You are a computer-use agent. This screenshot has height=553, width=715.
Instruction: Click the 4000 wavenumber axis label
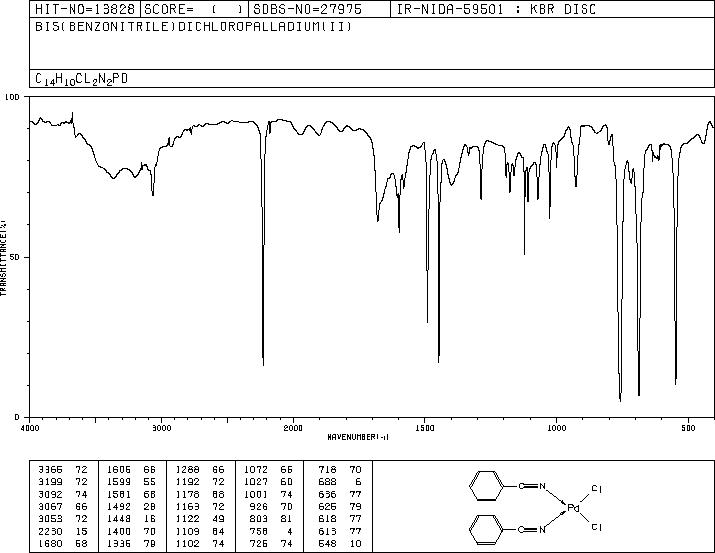pyautogui.click(x=30, y=428)
